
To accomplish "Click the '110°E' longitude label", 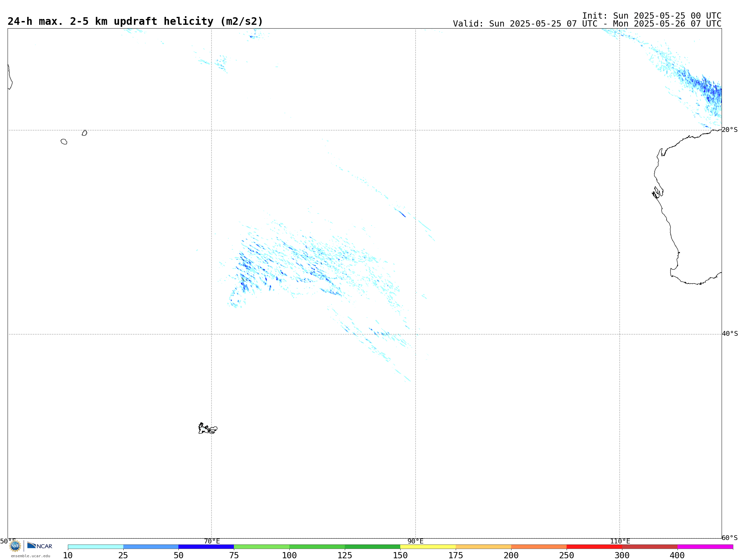I will [620, 541].
